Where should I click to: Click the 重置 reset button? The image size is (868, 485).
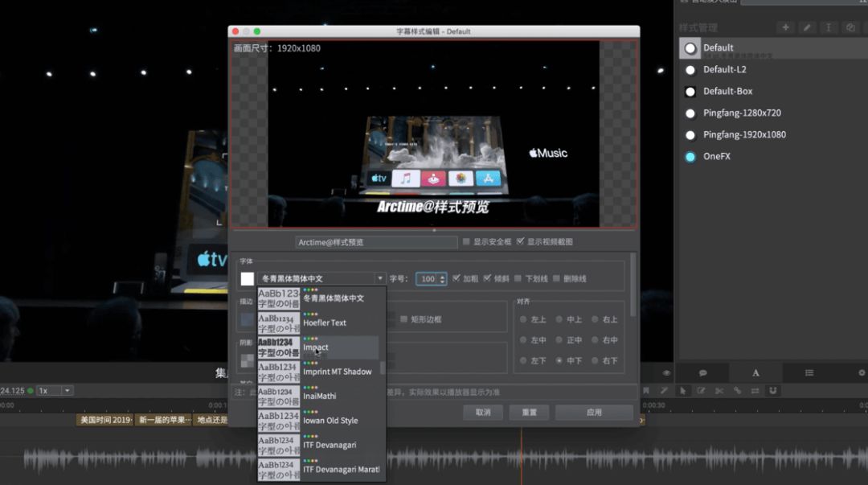pyautogui.click(x=529, y=413)
